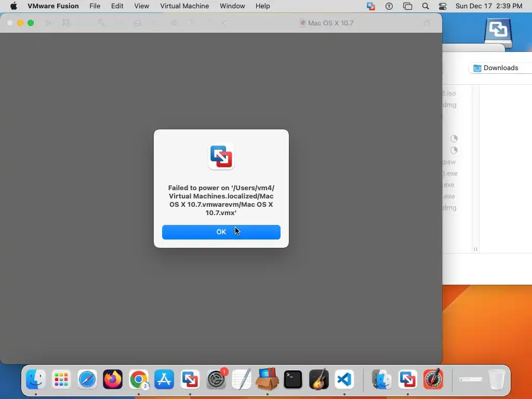Open the VMware Fusion application menu
Screen dimensions: 532x399
point(53,6)
